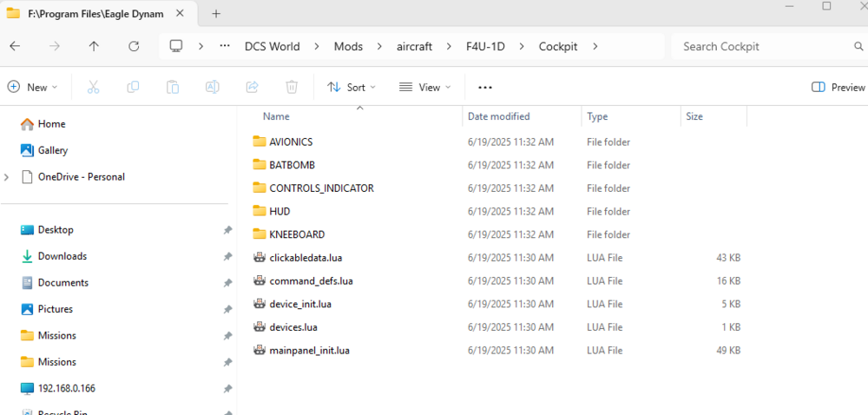This screenshot has height=415, width=868.
Task: Navigate to Mods in breadcrumb
Action: coord(348,47)
